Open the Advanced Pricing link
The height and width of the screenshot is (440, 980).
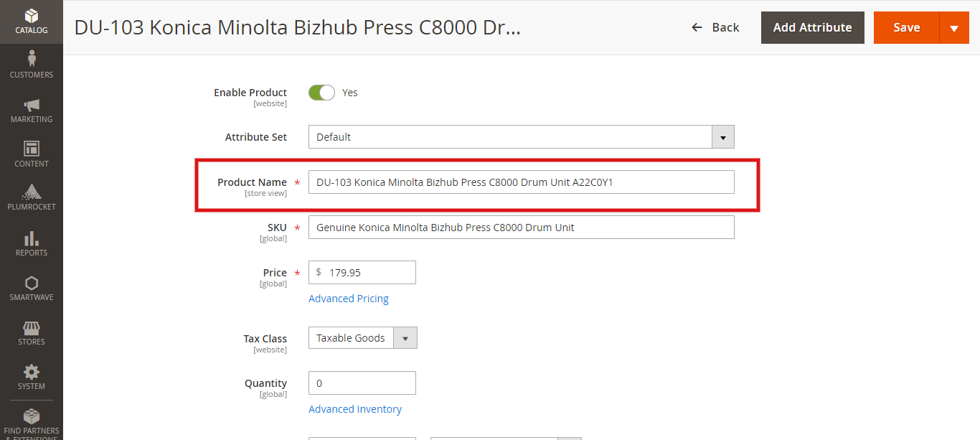pos(349,299)
